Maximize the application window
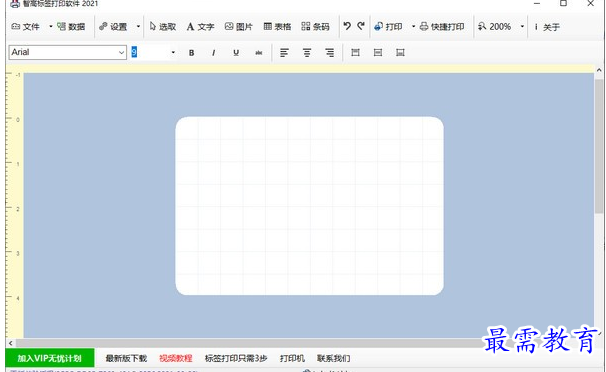Viewport: 606px width, 372px height. pyautogui.click(x=563, y=3)
